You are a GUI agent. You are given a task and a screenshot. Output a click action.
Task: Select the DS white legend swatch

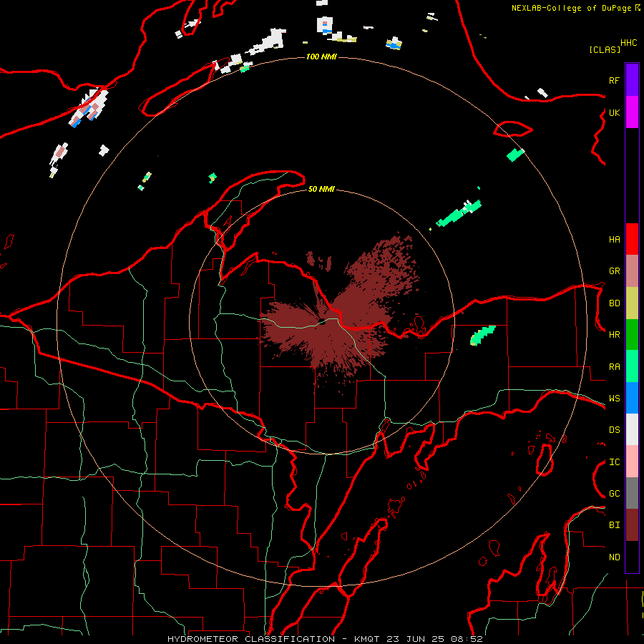(x=632, y=429)
